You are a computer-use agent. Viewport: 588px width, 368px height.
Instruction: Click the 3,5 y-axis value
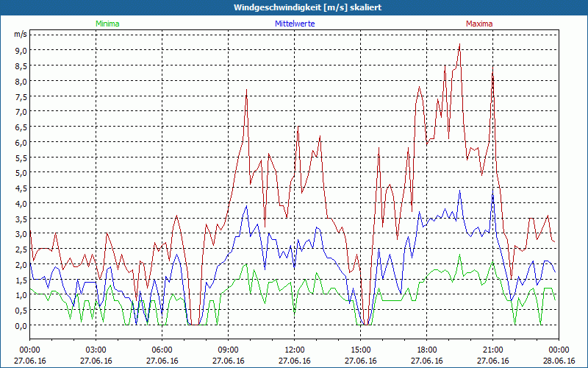click(x=21, y=219)
